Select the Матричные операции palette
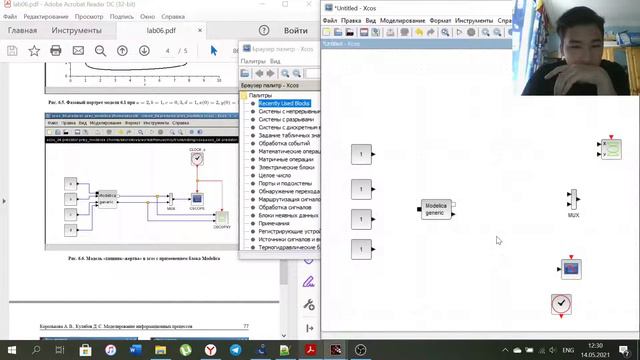The image size is (640, 360). (286, 159)
